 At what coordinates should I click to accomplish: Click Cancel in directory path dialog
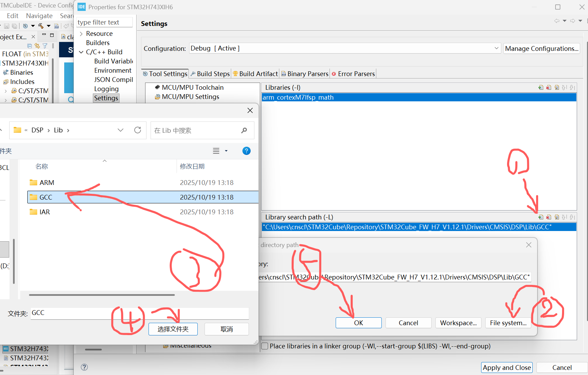pyautogui.click(x=408, y=323)
